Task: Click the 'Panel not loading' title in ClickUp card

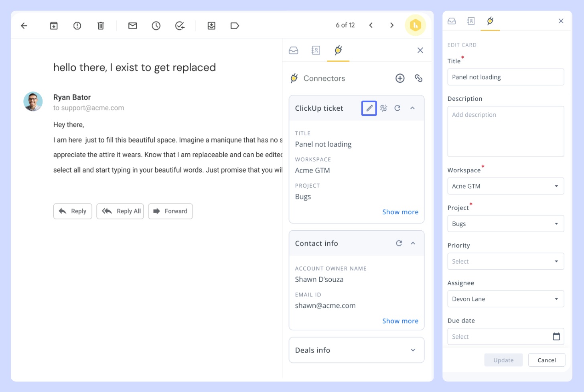Action: point(323,144)
